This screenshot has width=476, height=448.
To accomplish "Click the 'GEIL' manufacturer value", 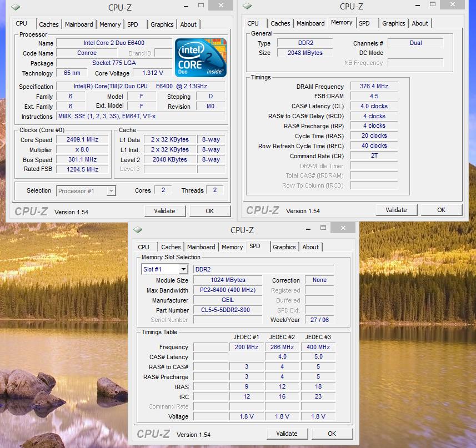I will click(x=228, y=300).
